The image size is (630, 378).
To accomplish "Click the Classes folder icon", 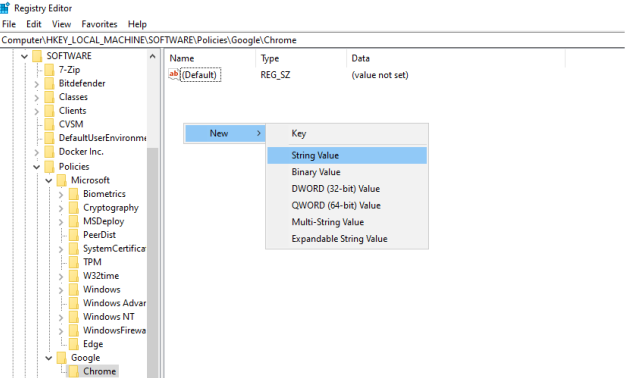I will 49,97.
